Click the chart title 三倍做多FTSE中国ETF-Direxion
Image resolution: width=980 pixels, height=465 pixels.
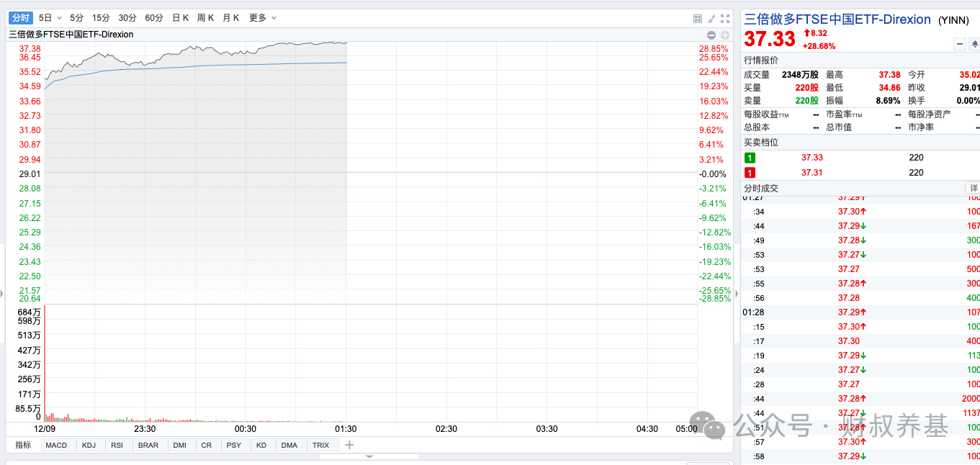(x=71, y=35)
